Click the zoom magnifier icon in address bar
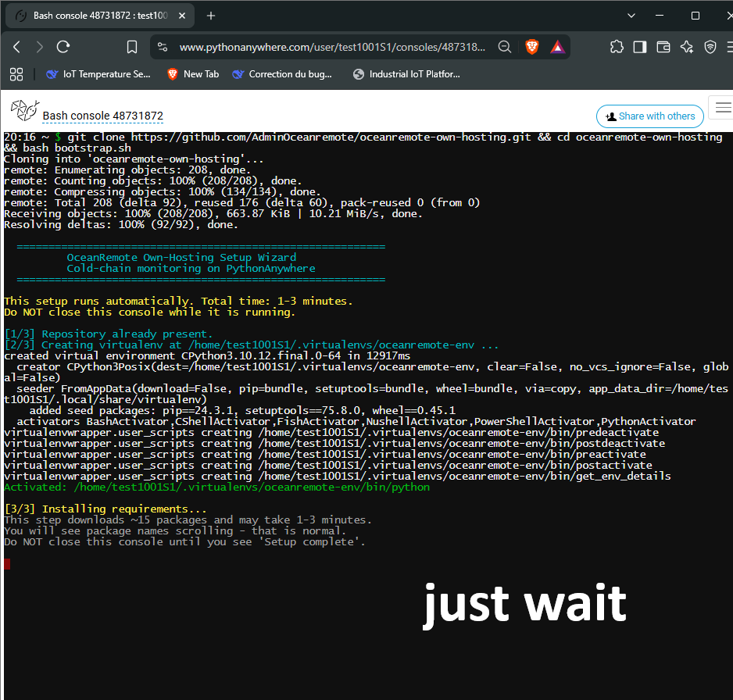 (x=504, y=47)
